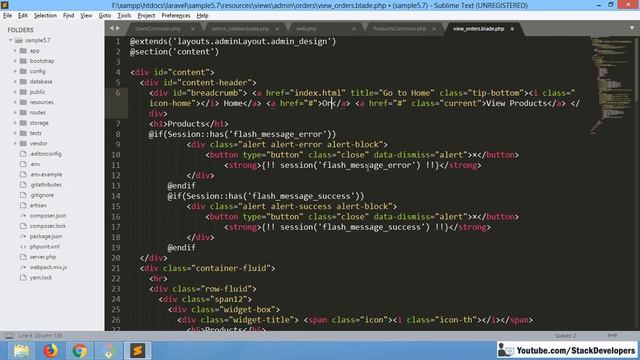Open the File menu
Image resolution: width=640 pixels, height=360 pixels.
(x=7, y=16)
